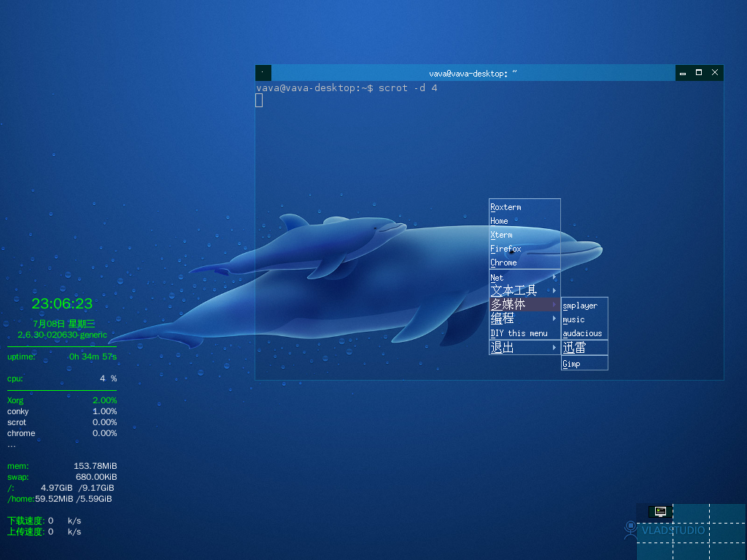Launch smplayer from the multimedia submenu
Viewport: 747px width, 560px height.
[584, 306]
